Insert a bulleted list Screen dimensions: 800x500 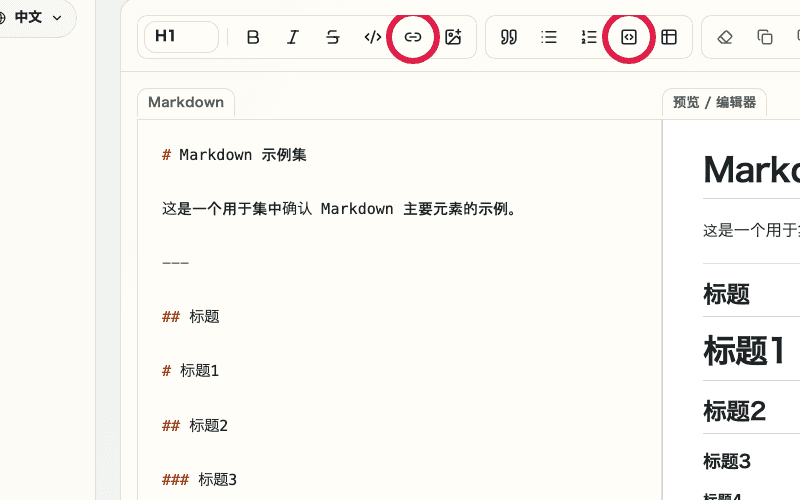(549, 37)
